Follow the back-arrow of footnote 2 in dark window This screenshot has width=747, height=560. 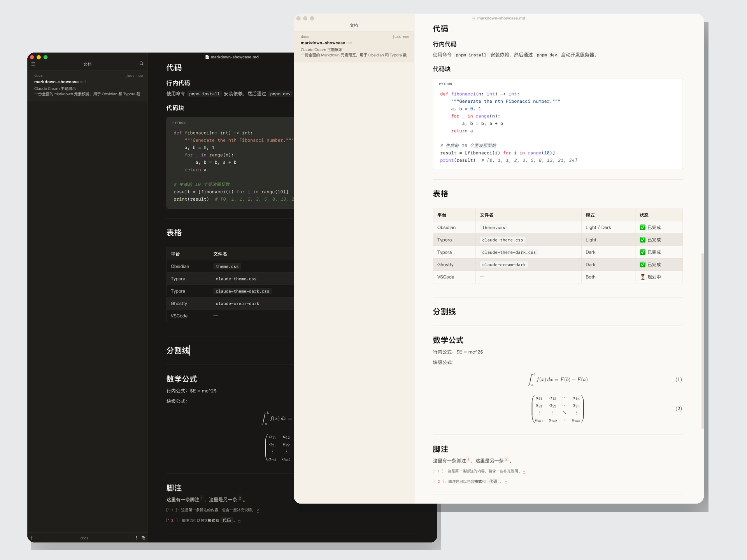tap(239, 521)
